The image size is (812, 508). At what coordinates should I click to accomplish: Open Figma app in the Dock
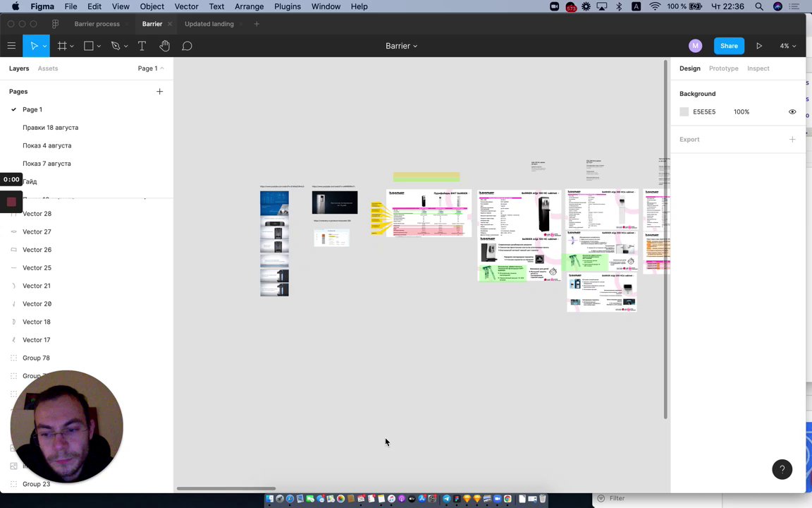457,499
